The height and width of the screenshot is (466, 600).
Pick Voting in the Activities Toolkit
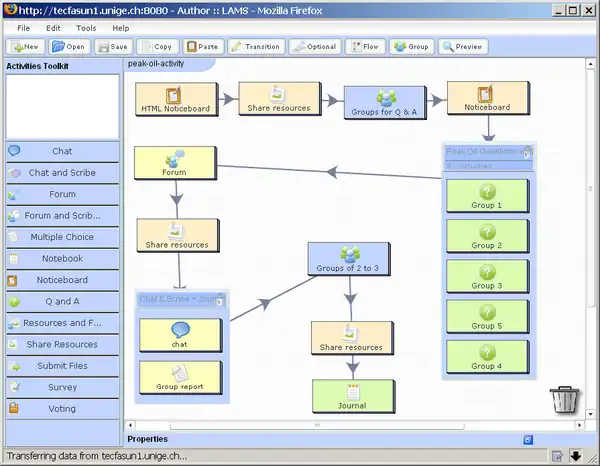pos(61,408)
